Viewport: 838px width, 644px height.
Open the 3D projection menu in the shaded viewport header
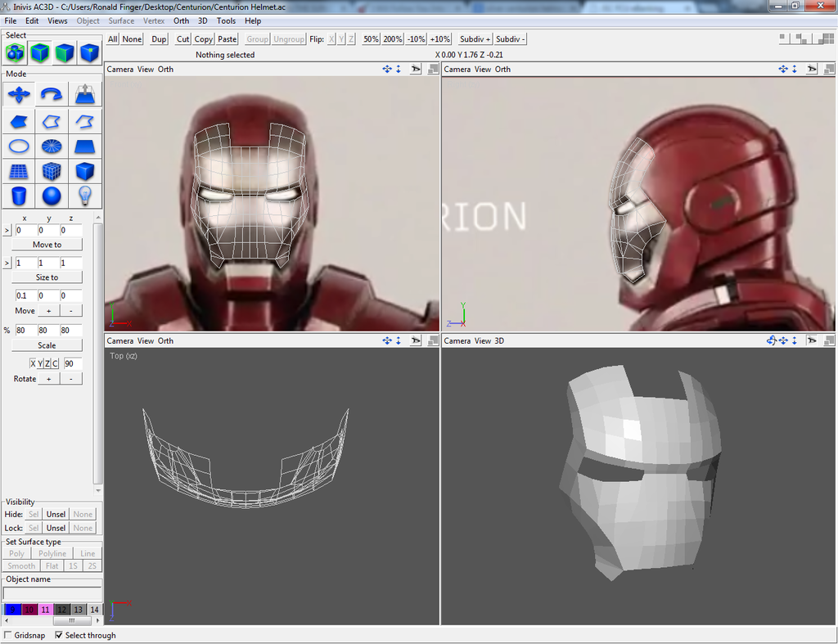499,340
